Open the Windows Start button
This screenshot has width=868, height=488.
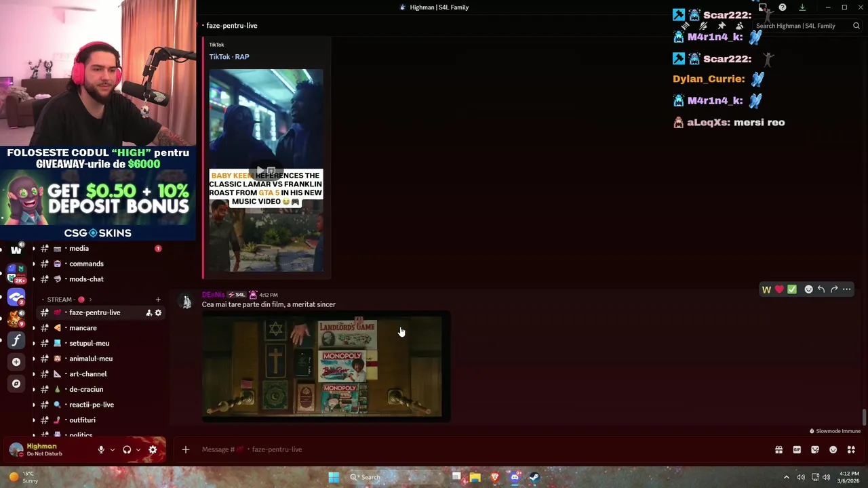(334, 477)
